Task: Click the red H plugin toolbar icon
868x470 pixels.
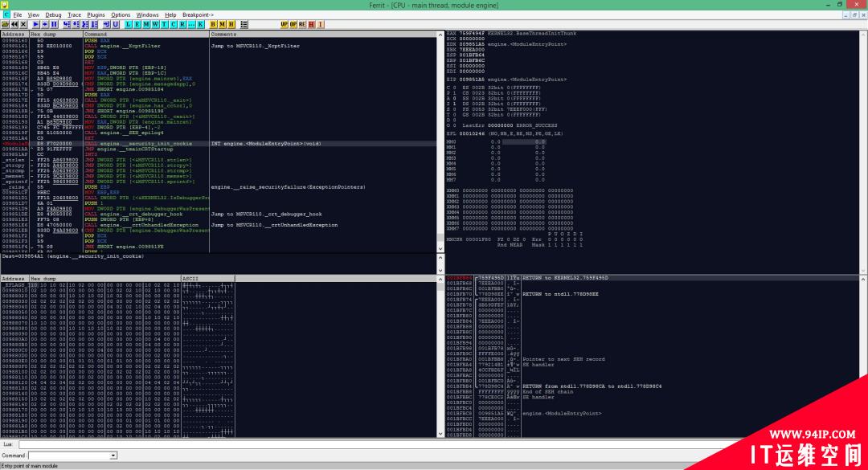Action: (x=311, y=24)
